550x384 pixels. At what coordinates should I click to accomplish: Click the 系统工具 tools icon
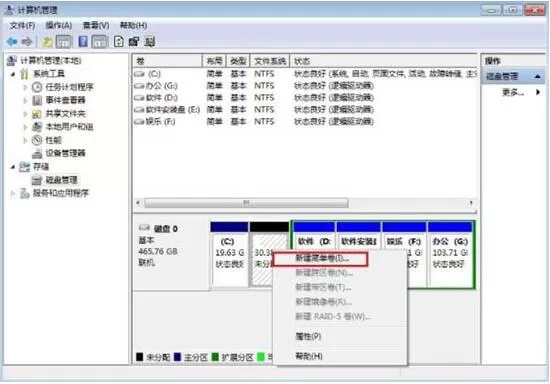pyautogui.click(x=24, y=74)
